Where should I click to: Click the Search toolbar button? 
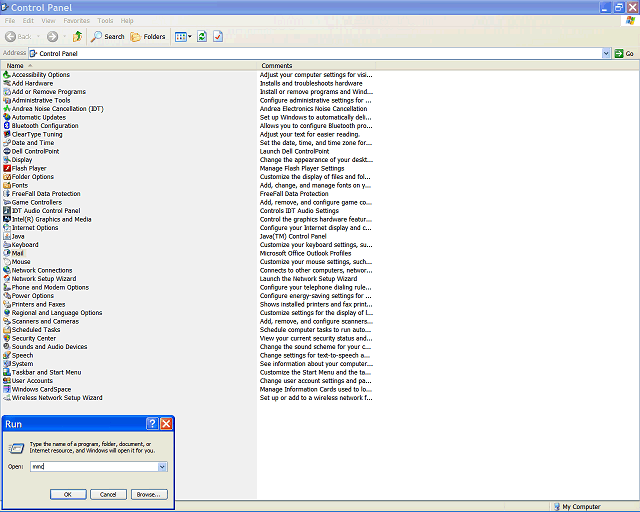tap(108, 37)
